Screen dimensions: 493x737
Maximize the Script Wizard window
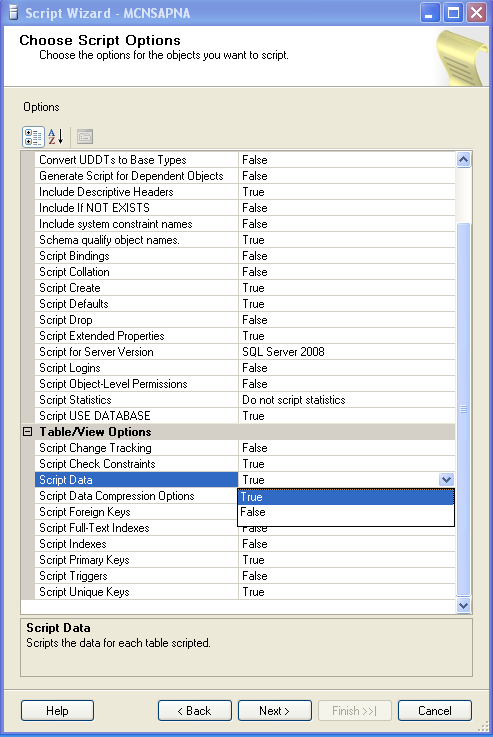click(x=454, y=13)
